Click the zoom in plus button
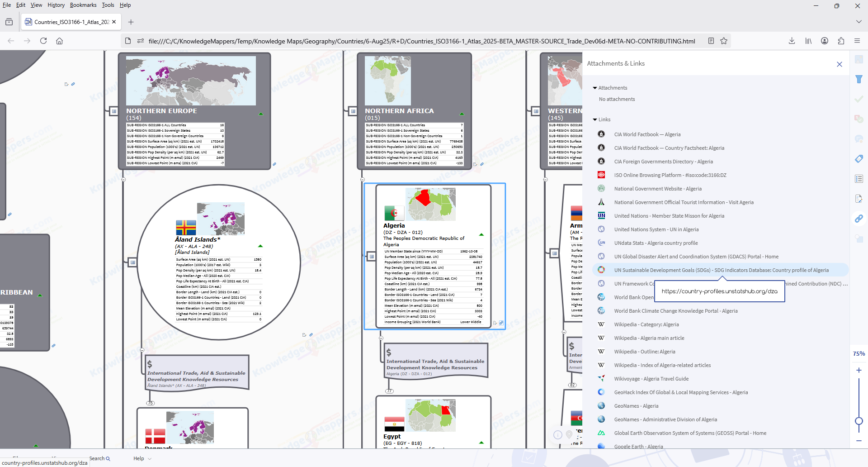Image resolution: width=868 pixels, height=467 pixels. pyautogui.click(x=859, y=370)
